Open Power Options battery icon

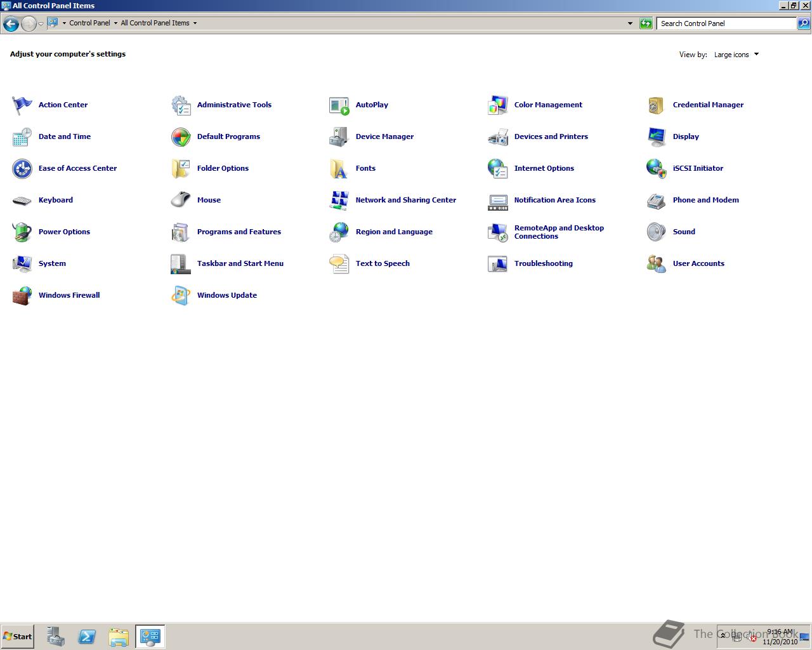22,232
